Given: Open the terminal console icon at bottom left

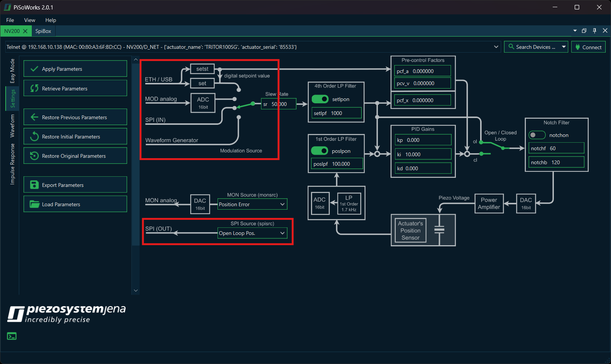Looking at the screenshot, I should 12,336.
